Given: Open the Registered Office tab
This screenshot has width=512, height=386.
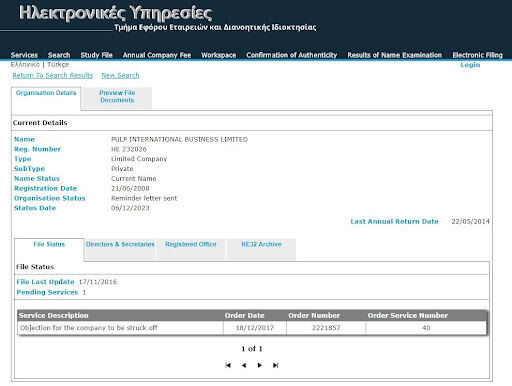Looking at the screenshot, I should pyautogui.click(x=191, y=244).
